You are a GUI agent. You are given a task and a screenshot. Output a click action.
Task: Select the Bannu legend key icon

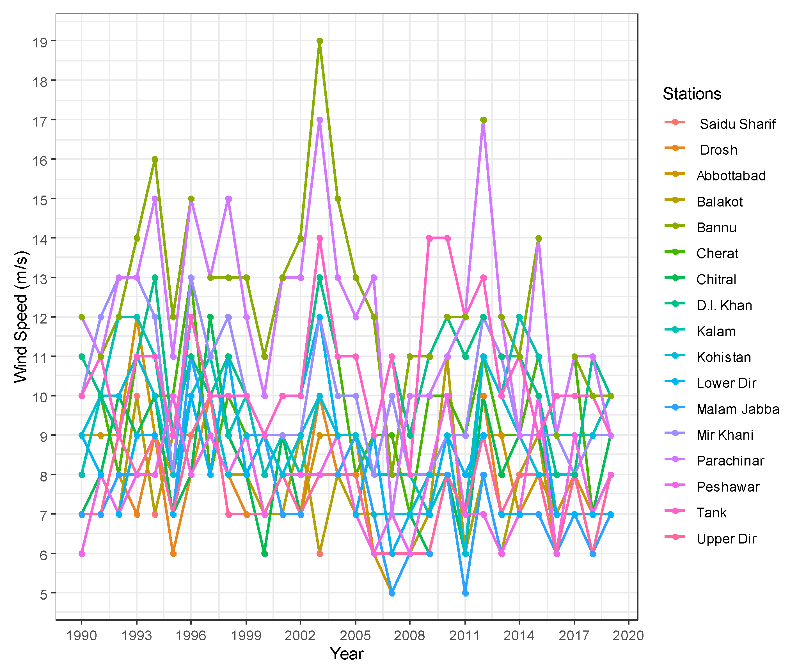tap(675, 226)
